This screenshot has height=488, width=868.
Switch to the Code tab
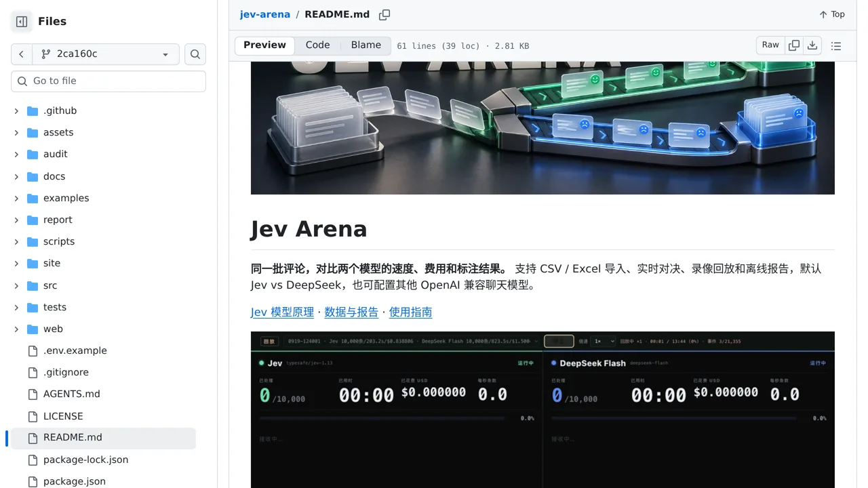pos(317,45)
